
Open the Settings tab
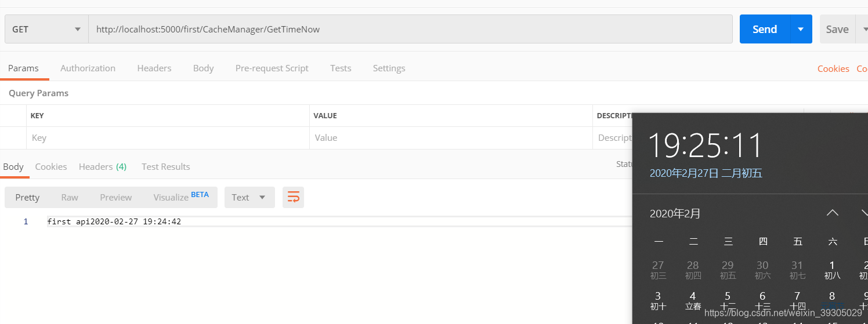[x=389, y=68]
